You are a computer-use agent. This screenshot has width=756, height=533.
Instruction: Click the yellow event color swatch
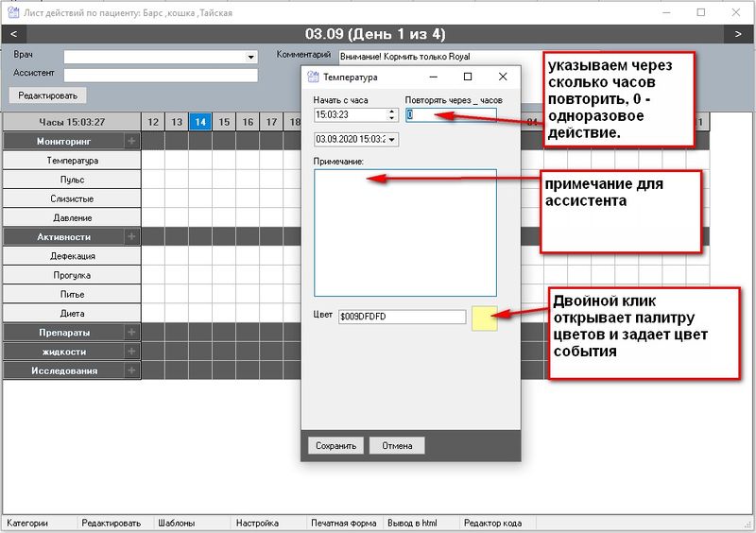click(x=484, y=318)
